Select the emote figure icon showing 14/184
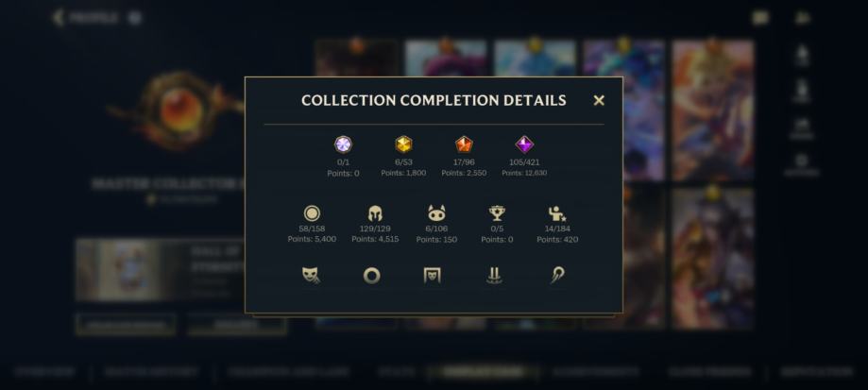The width and height of the screenshot is (868, 390). click(x=557, y=213)
